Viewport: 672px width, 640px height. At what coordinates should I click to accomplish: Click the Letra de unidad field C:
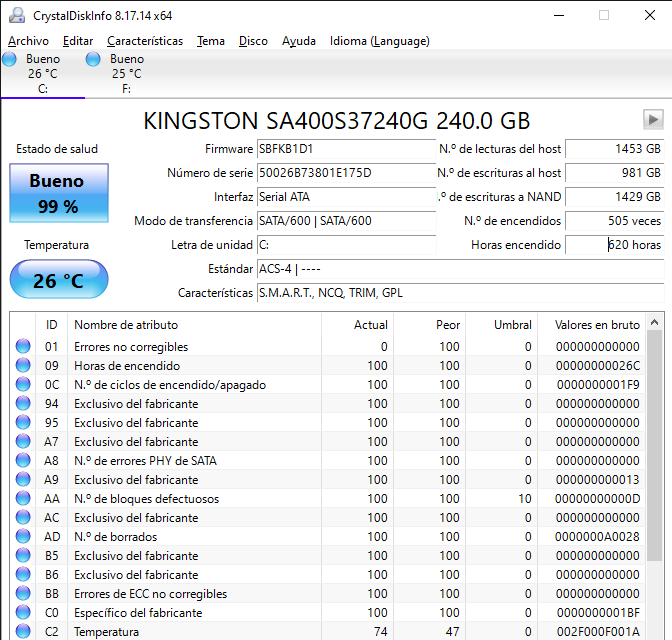pyautogui.click(x=346, y=245)
